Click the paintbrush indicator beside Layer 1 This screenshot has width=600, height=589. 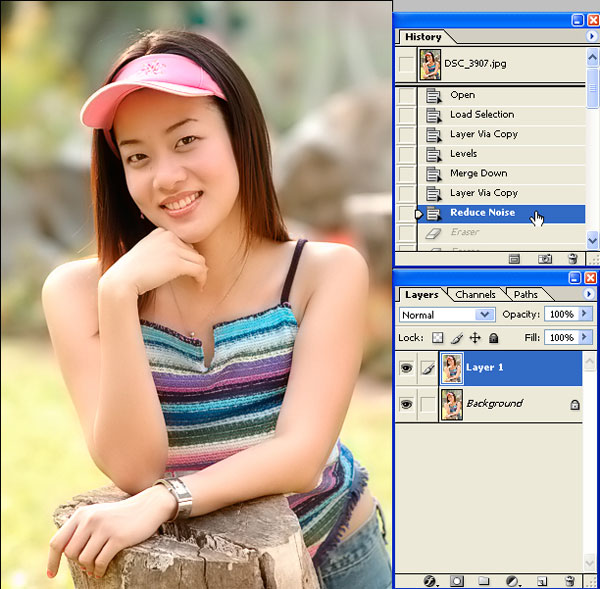click(428, 369)
